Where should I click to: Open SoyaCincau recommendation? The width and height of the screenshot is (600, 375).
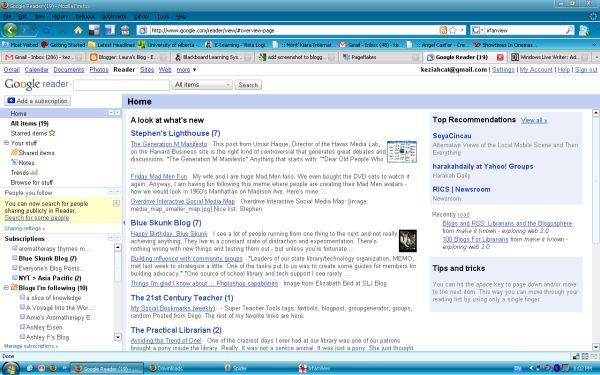452,136
